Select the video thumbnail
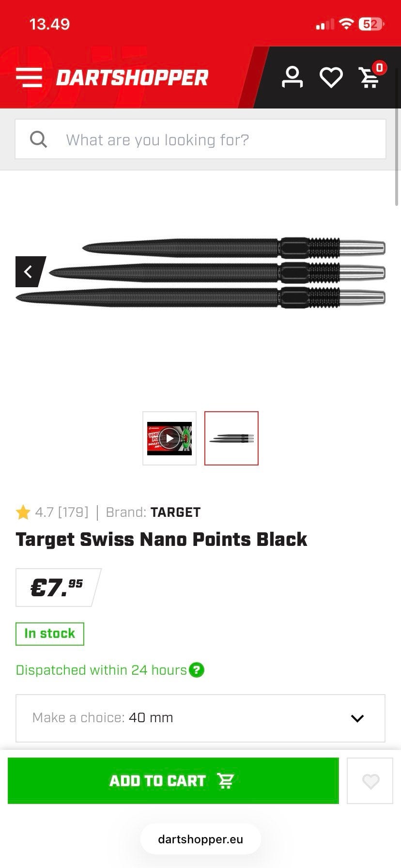This screenshot has width=401, height=868. coord(170,438)
